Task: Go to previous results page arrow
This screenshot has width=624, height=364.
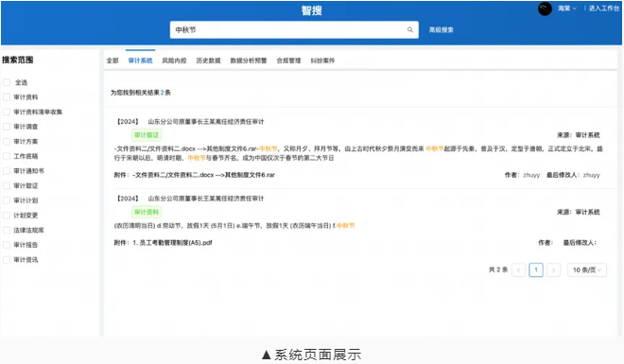Action: pyautogui.click(x=518, y=270)
